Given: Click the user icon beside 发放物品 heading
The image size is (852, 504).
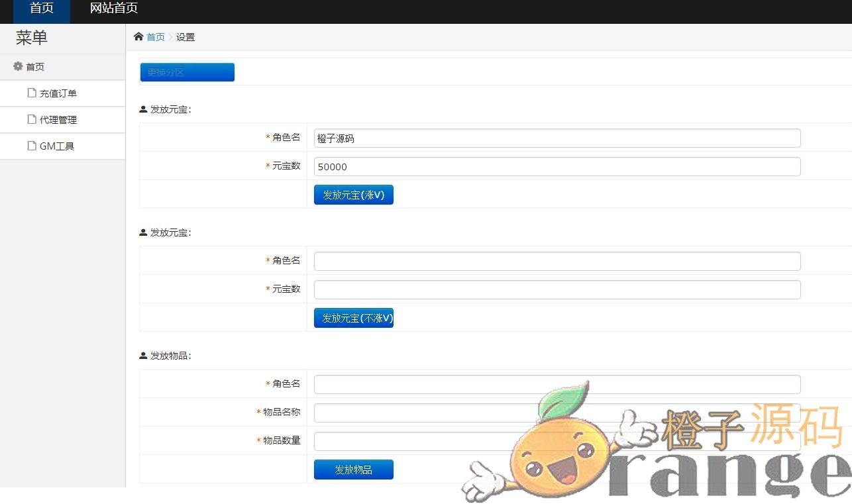Looking at the screenshot, I should click(x=143, y=356).
